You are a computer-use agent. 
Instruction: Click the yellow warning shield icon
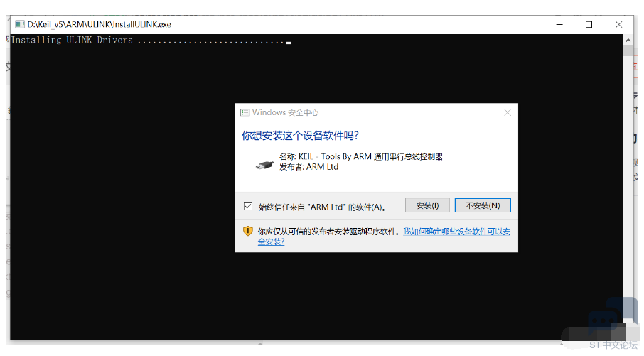click(x=247, y=231)
